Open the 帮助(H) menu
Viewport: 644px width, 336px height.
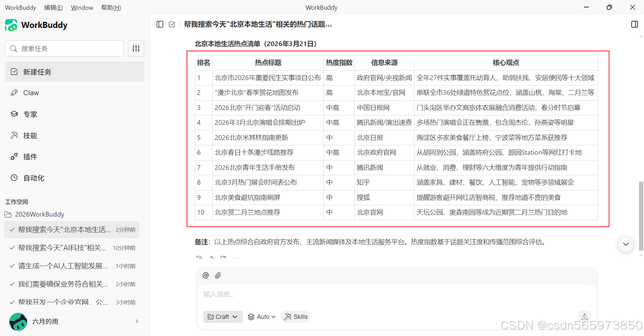click(x=111, y=7)
